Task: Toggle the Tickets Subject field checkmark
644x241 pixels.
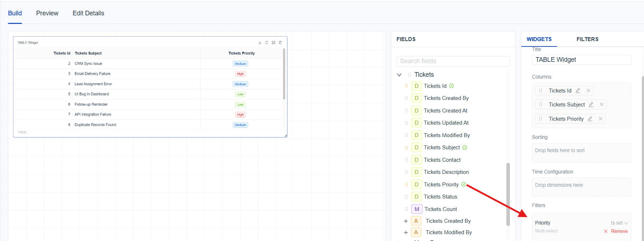Action: 465,147
